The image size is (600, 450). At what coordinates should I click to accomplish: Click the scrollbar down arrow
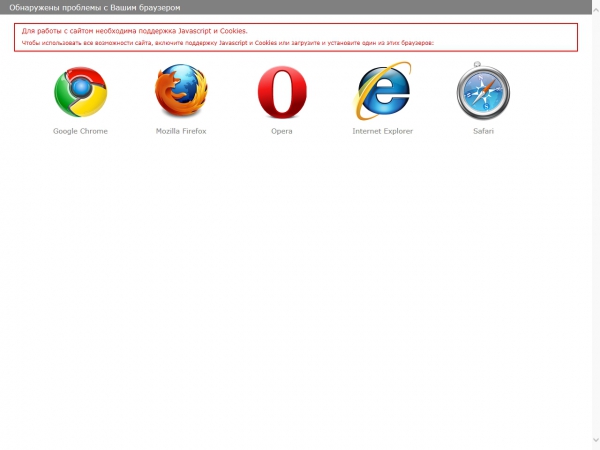click(596, 440)
